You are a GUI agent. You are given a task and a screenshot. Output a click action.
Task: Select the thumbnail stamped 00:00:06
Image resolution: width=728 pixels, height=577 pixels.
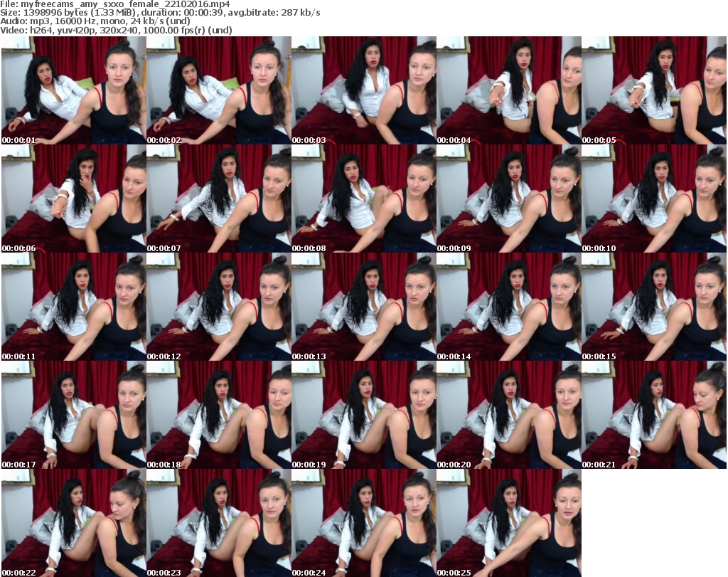tap(73, 198)
